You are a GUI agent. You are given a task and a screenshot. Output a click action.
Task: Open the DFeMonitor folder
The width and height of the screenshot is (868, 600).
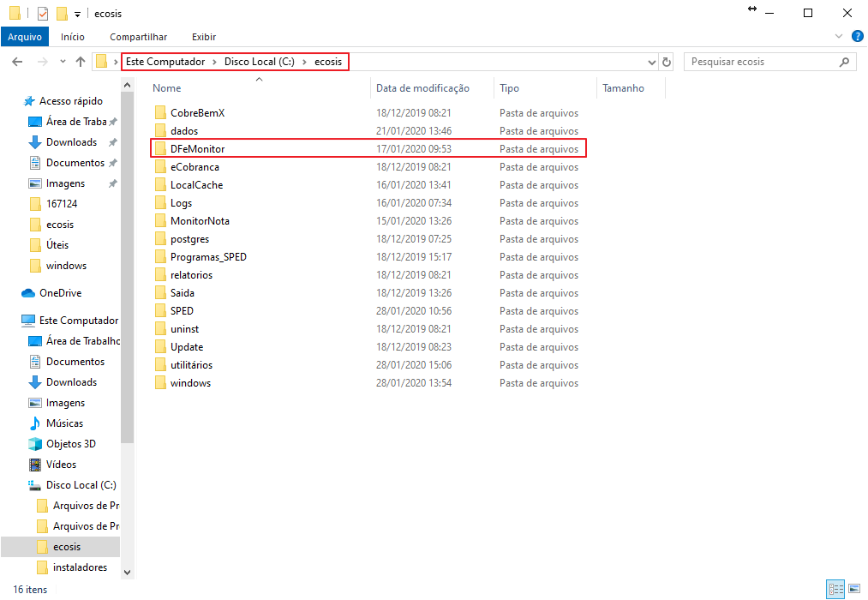tap(197, 149)
